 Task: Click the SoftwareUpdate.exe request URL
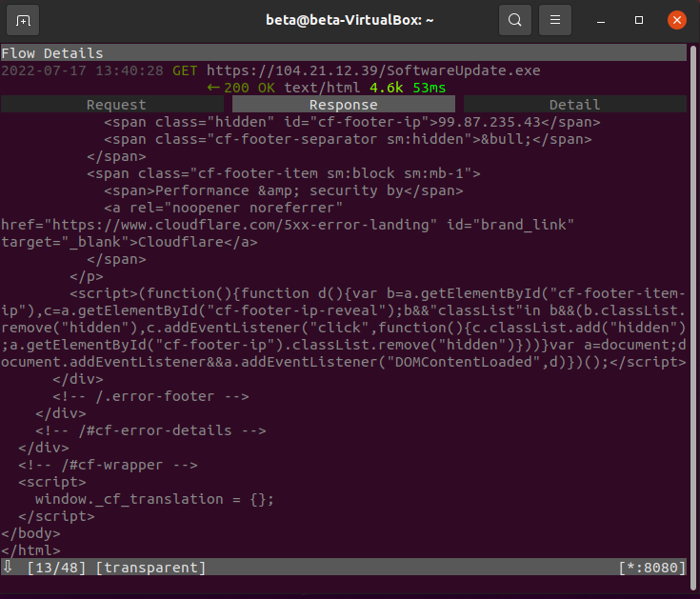[373, 70]
